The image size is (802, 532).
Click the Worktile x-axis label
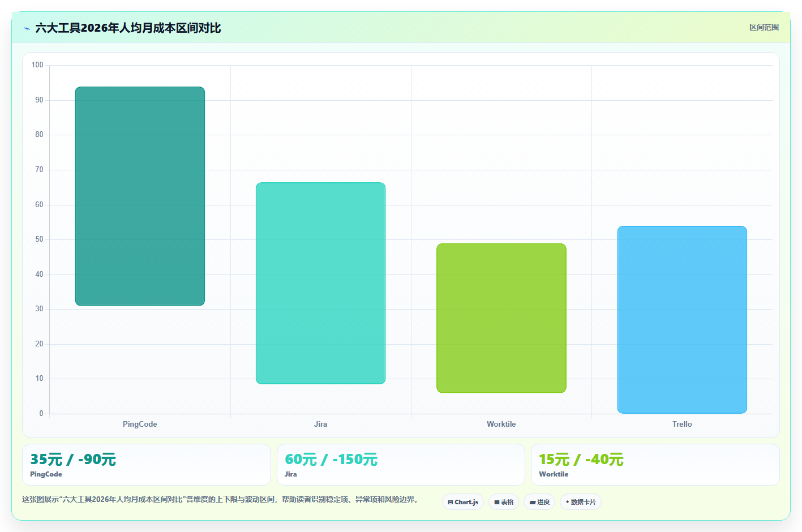(x=501, y=424)
